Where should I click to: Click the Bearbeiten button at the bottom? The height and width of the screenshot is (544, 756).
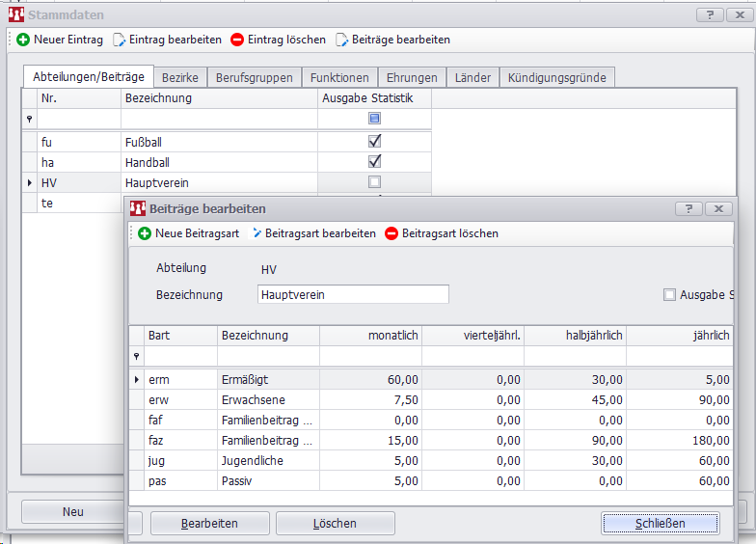point(208,524)
